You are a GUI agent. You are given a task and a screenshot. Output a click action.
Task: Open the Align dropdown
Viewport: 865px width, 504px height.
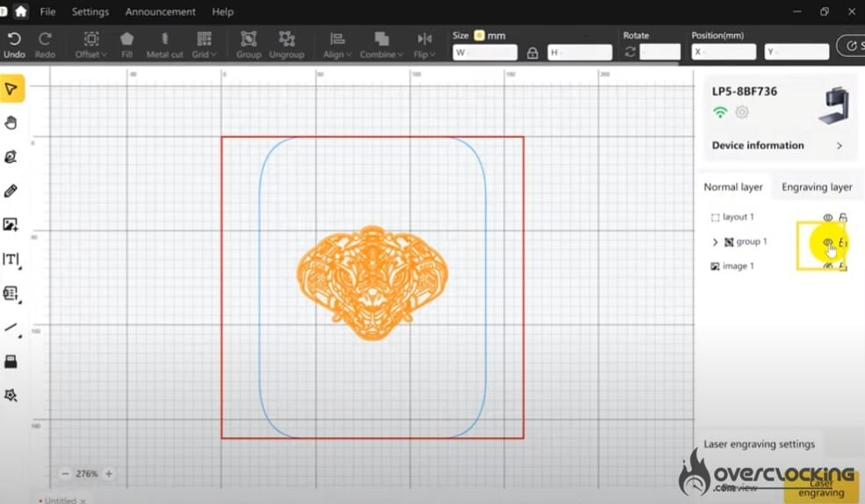coord(337,45)
